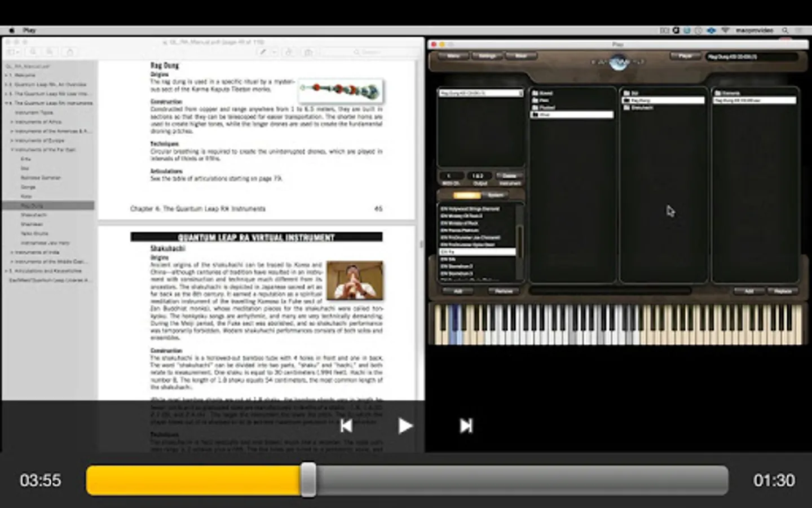Select the Favorites tab in browser
The height and width of the screenshot is (508, 812).
pos(467,195)
